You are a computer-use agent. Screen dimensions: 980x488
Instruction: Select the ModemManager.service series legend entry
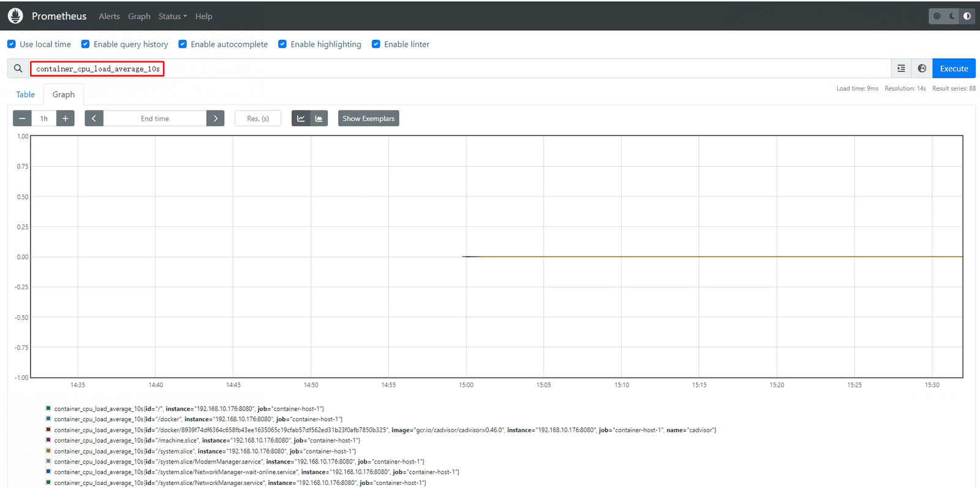(x=239, y=462)
